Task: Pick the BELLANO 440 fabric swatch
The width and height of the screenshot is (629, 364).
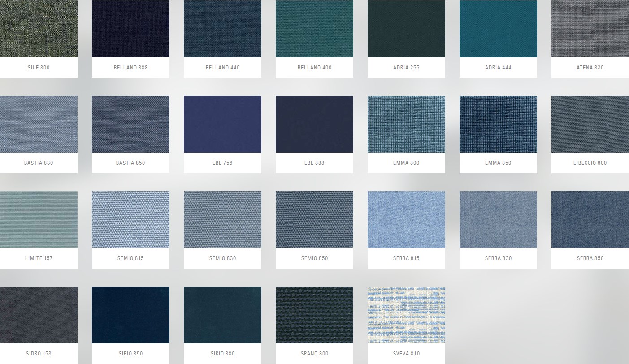Action: [x=222, y=29]
